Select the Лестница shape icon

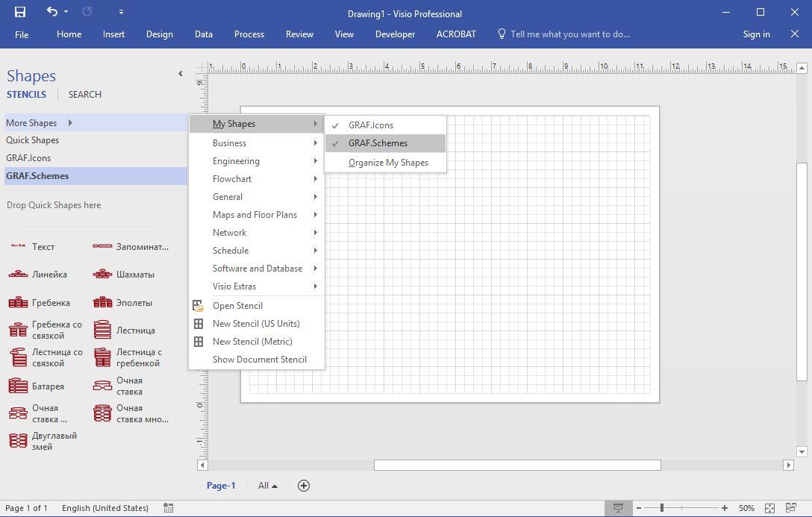pos(103,330)
